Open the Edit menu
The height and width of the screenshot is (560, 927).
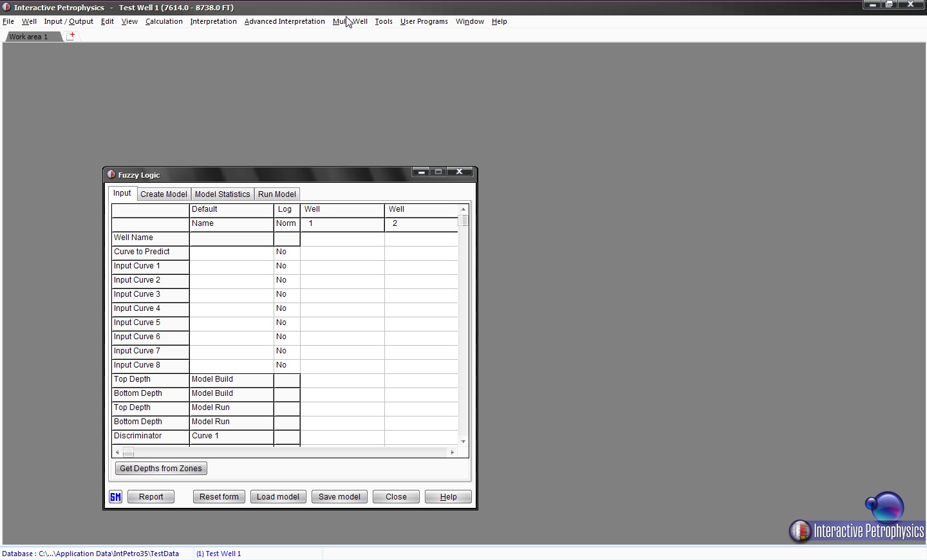coord(108,21)
